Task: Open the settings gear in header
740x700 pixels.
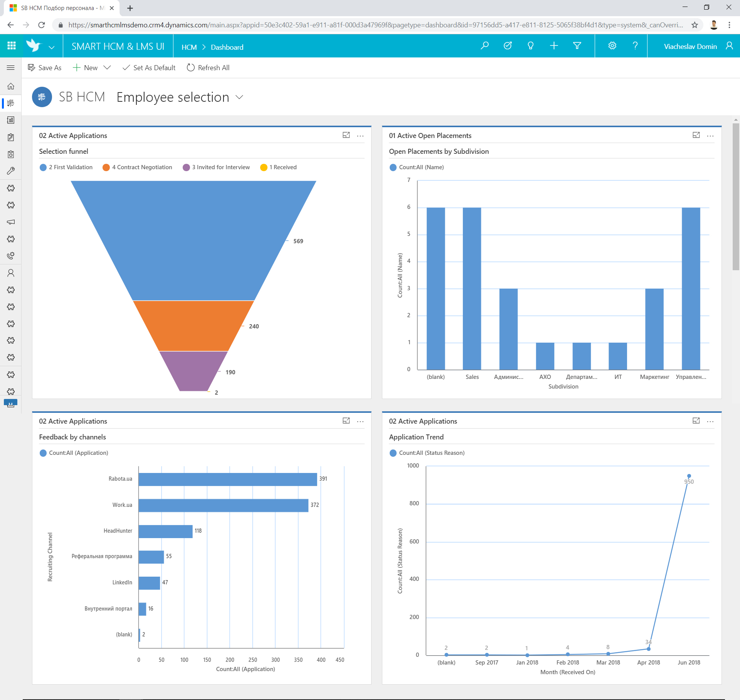Action: 612,46
